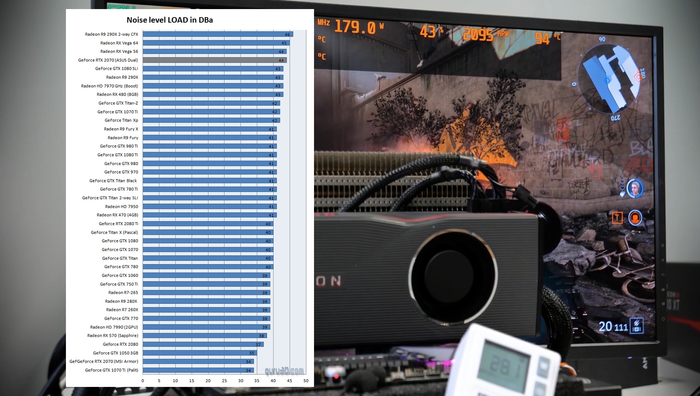Click the orange square skill icon
The image size is (700, 396).
[x=617, y=217]
